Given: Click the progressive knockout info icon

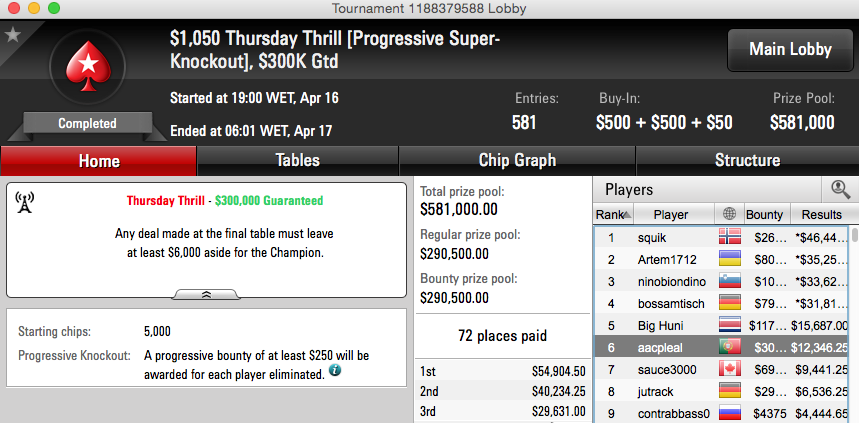Looking at the screenshot, I should tap(335, 370).
